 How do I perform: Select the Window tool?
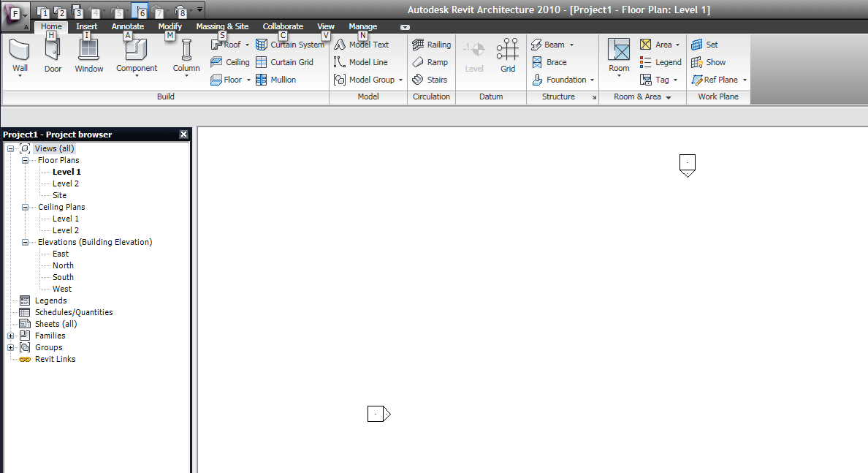point(88,56)
